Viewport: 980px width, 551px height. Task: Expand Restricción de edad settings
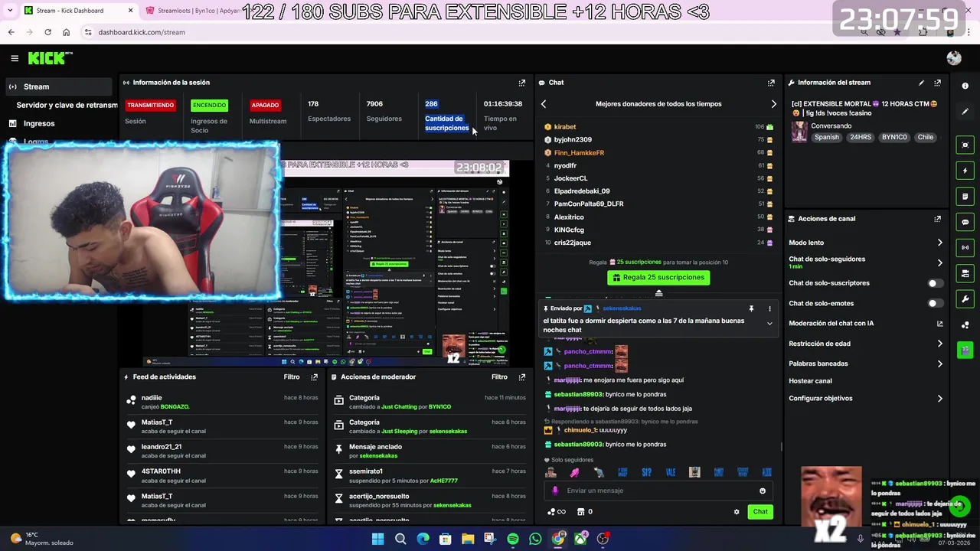pos(939,344)
